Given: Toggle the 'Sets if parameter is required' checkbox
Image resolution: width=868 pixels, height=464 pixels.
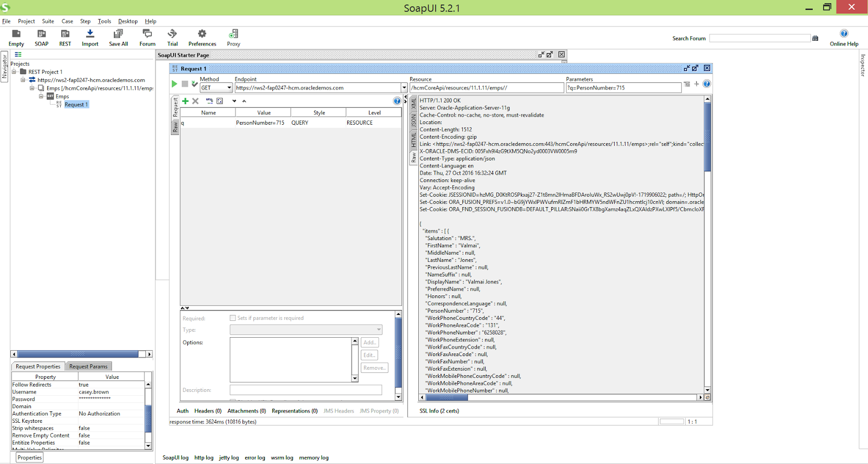Looking at the screenshot, I should point(233,318).
